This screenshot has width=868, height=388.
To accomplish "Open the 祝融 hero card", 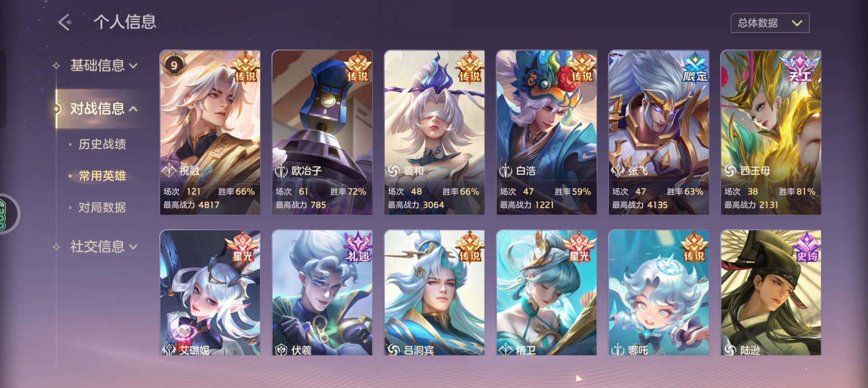I will click(x=210, y=132).
